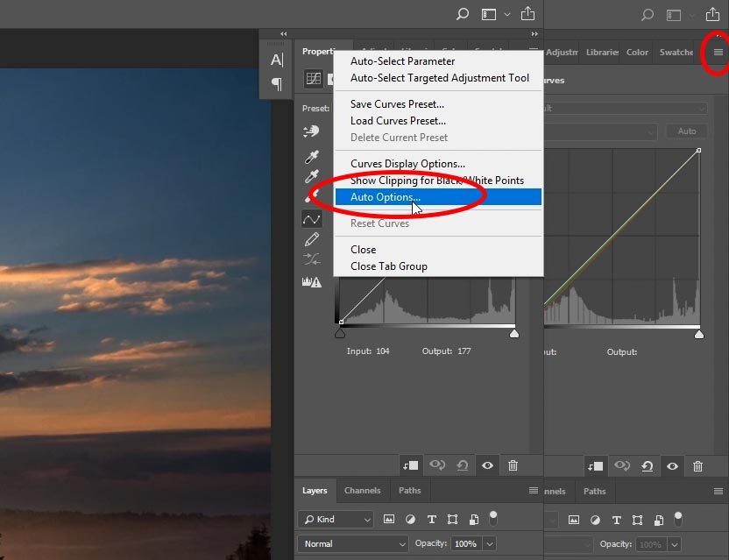Screen dimensions: 729x560
Task: Delete adjustment with front panel's trash icon
Action: coord(513,465)
